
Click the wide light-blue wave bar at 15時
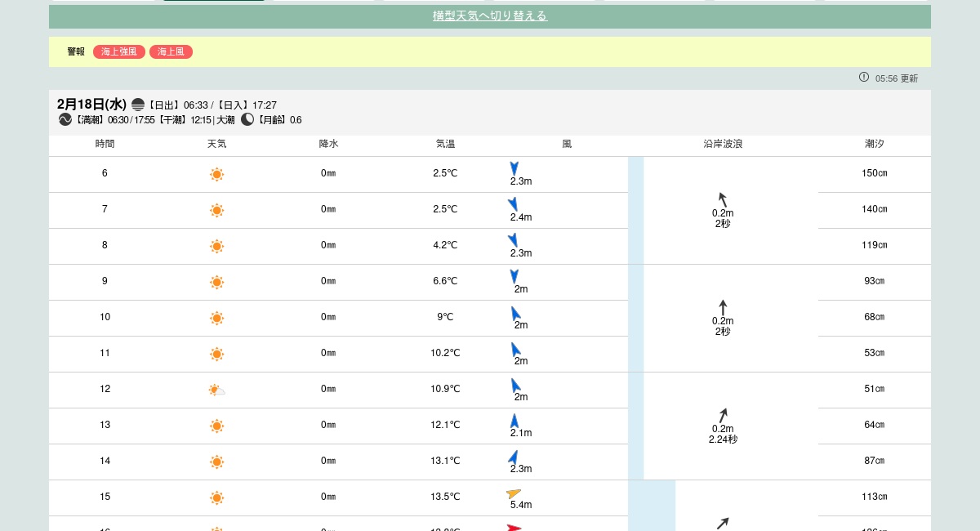click(652, 498)
